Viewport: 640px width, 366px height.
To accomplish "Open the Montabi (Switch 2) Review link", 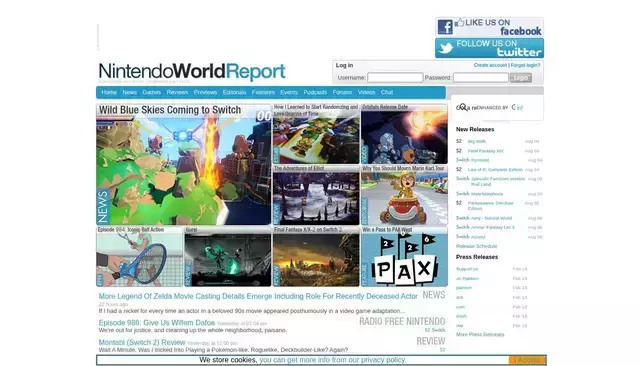I will [142, 342].
